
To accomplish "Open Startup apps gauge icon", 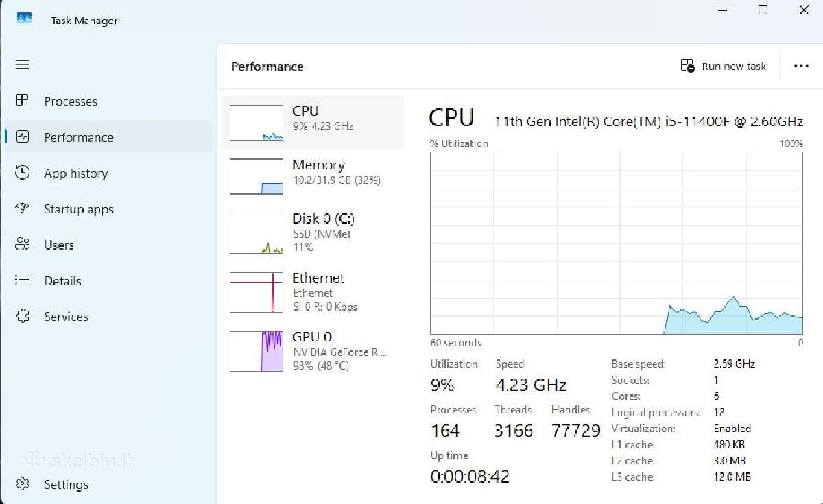I will coord(23,208).
